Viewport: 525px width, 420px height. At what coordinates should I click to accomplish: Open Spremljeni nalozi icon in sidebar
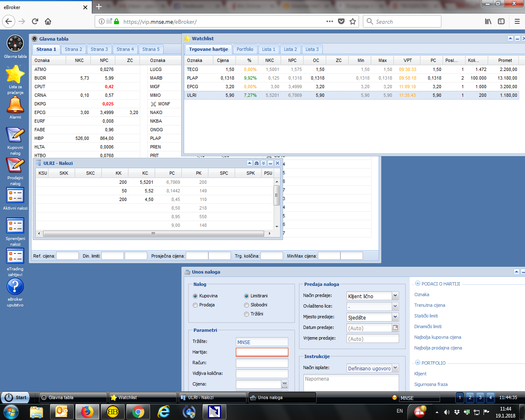click(x=15, y=226)
